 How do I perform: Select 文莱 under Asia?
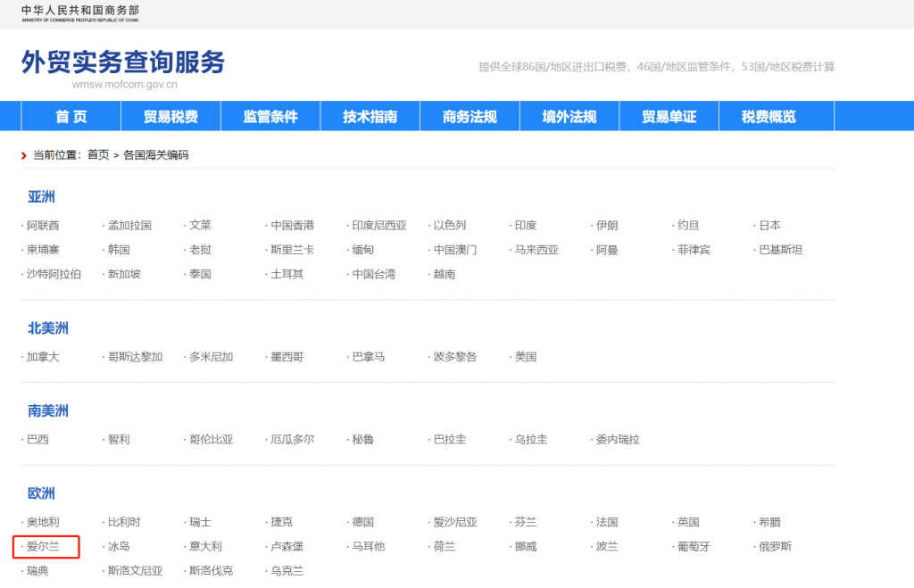click(x=200, y=226)
